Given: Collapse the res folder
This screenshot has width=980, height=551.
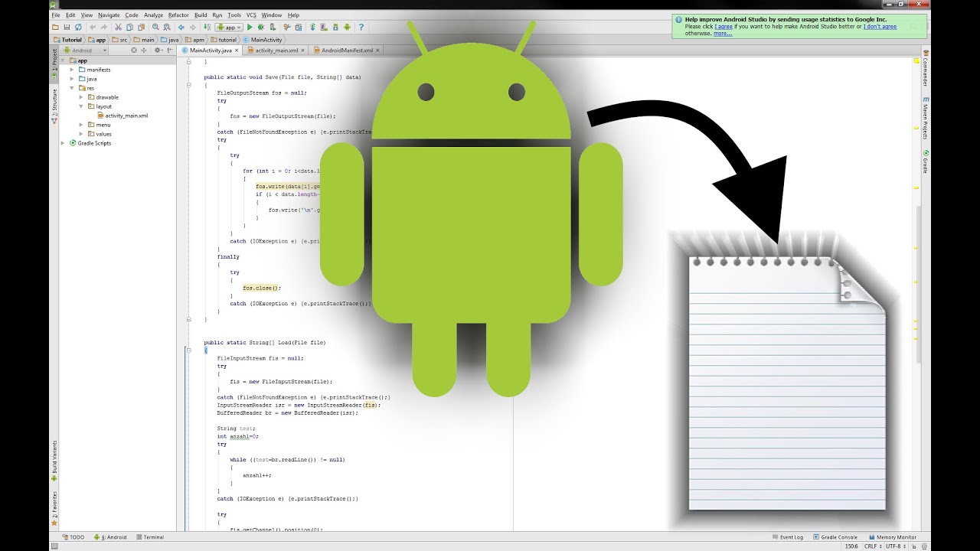Looking at the screenshot, I should click(x=72, y=88).
